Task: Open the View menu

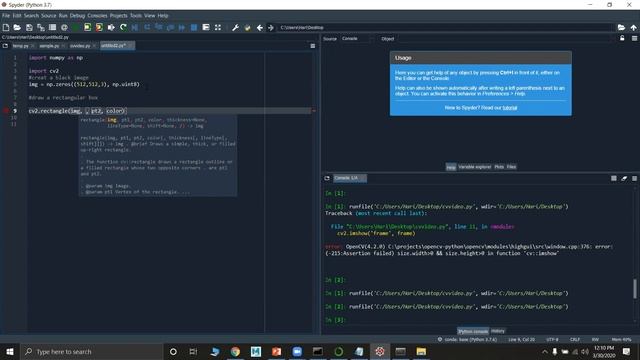Action: (149, 16)
